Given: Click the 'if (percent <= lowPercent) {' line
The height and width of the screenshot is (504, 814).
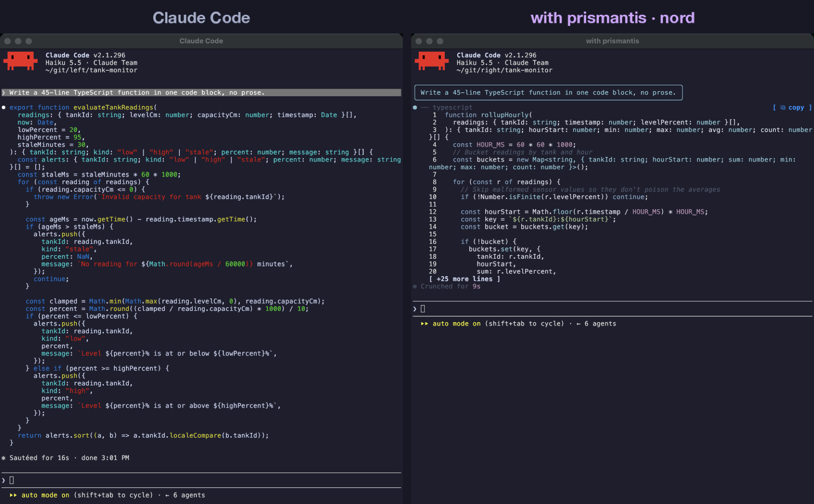Looking at the screenshot, I should click(x=81, y=316).
